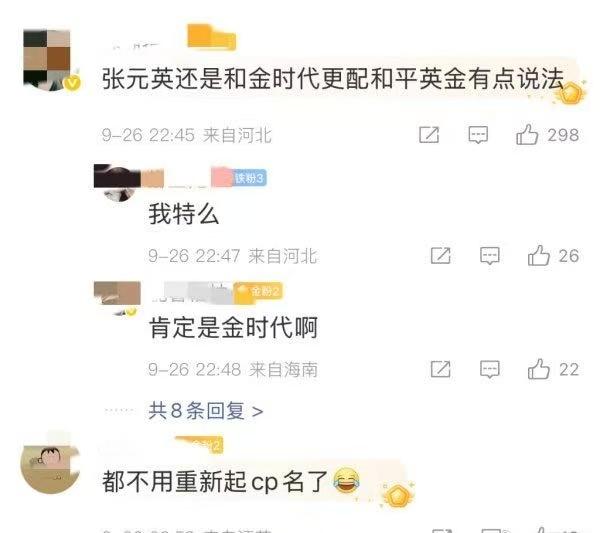Forward the 我特么 reply
The width and height of the screenshot is (600, 533).
click(x=440, y=255)
